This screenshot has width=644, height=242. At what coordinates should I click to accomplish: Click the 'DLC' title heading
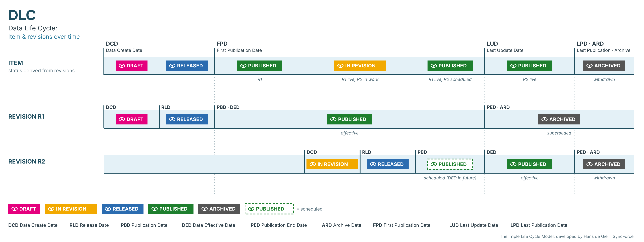22,15
